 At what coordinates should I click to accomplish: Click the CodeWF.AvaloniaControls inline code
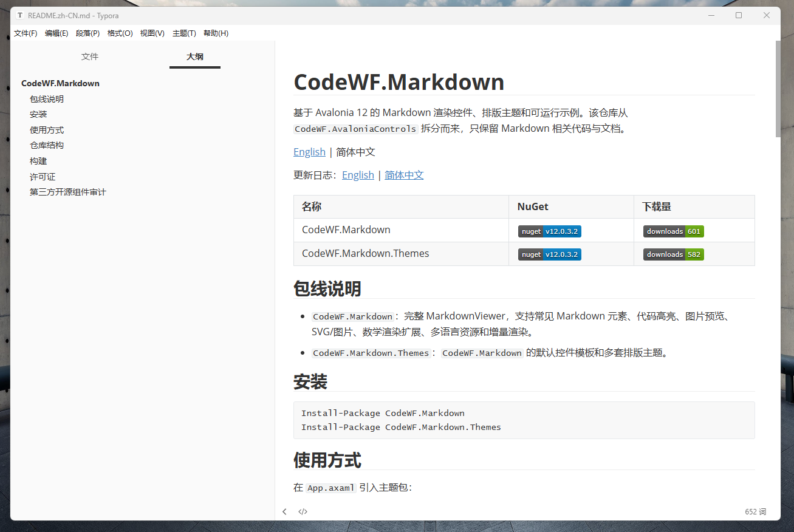click(x=356, y=129)
